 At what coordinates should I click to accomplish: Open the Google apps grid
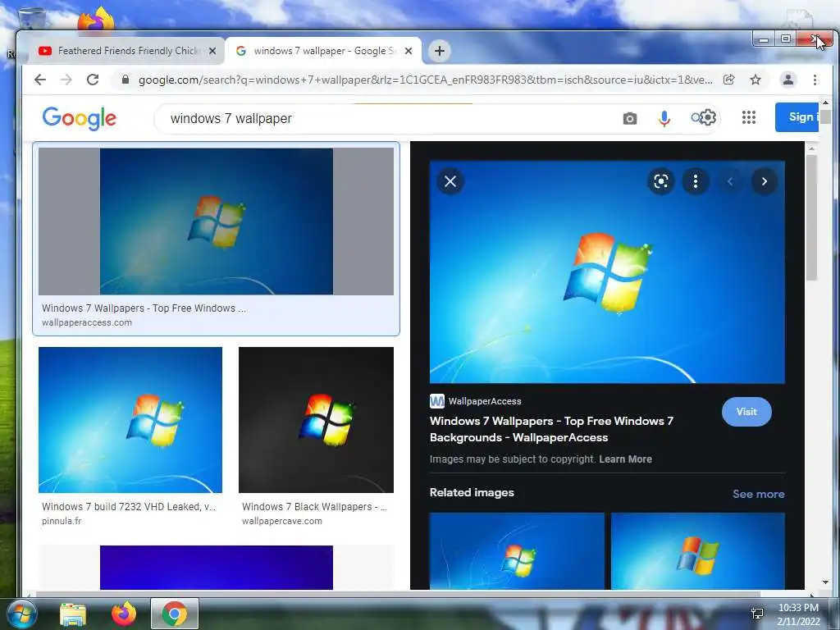coord(749,117)
